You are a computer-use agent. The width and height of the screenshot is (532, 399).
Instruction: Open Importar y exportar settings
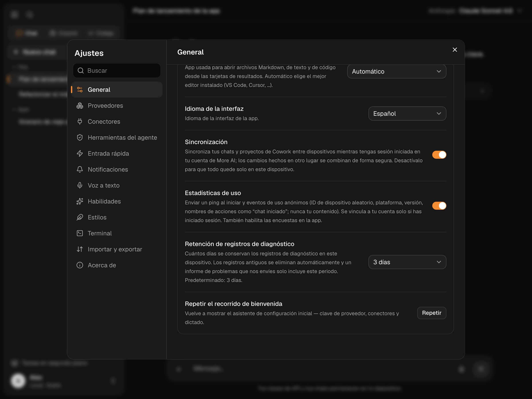click(x=117, y=249)
